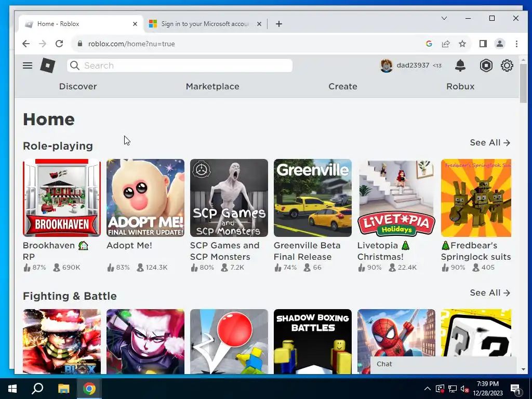Click the dad23937 avatar picture
This screenshot has width=532, height=399.
click(386, 65)
